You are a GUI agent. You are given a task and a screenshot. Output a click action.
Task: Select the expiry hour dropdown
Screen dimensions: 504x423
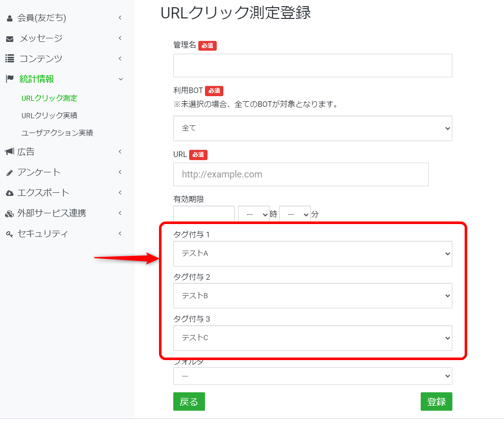[254, 215]
